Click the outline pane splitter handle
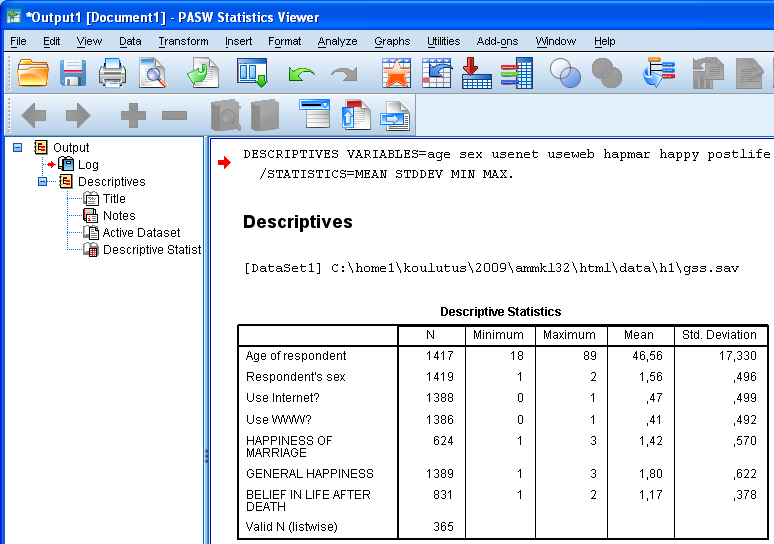 click(x=206, y=456)
